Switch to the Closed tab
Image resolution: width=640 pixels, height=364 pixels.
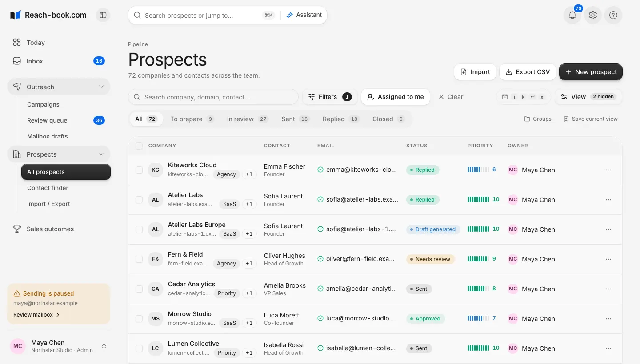pyautogui.click(x=388, y=119)
